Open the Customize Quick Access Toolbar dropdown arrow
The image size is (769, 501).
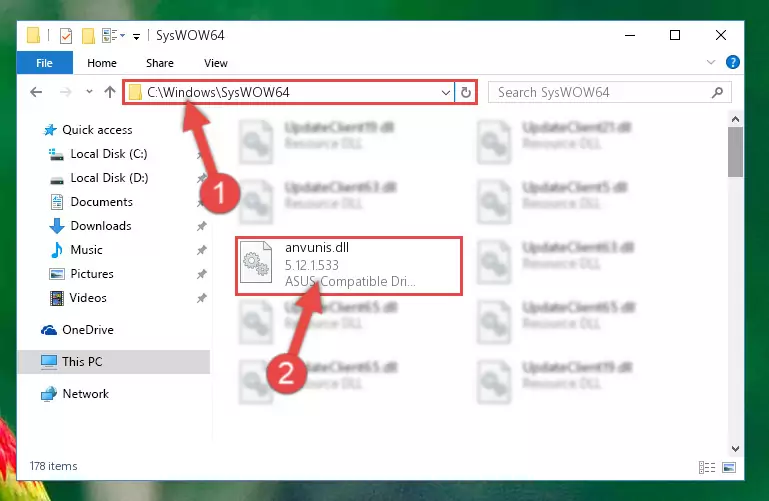click(x=136, y=36)
